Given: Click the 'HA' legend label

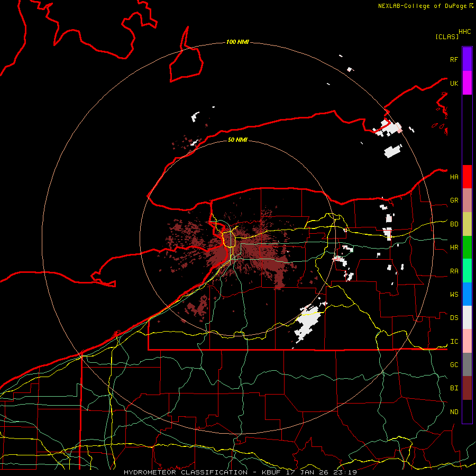Looking at the screenshot, I should [x=454, y=177].
